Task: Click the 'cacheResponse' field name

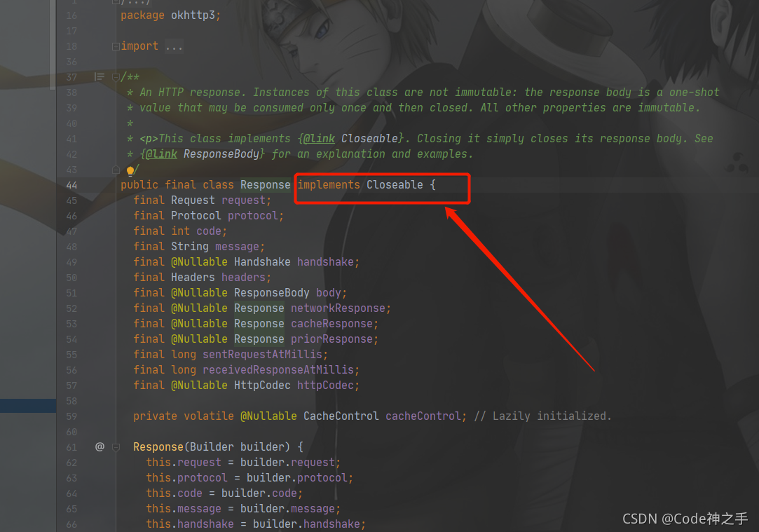Action: 331,324
